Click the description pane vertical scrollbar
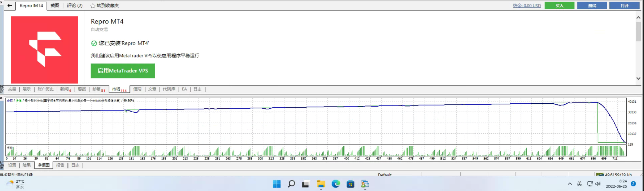This screenshot has width=644, height=191. pos(638,48)
